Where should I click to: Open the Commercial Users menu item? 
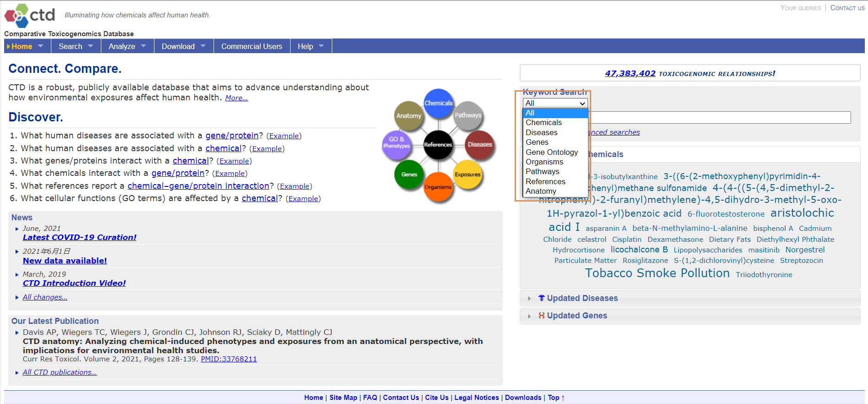coord(252,46)
